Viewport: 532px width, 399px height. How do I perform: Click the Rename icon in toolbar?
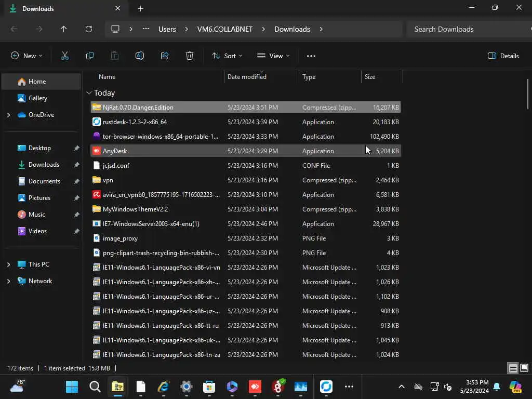(x=140, y=56)
